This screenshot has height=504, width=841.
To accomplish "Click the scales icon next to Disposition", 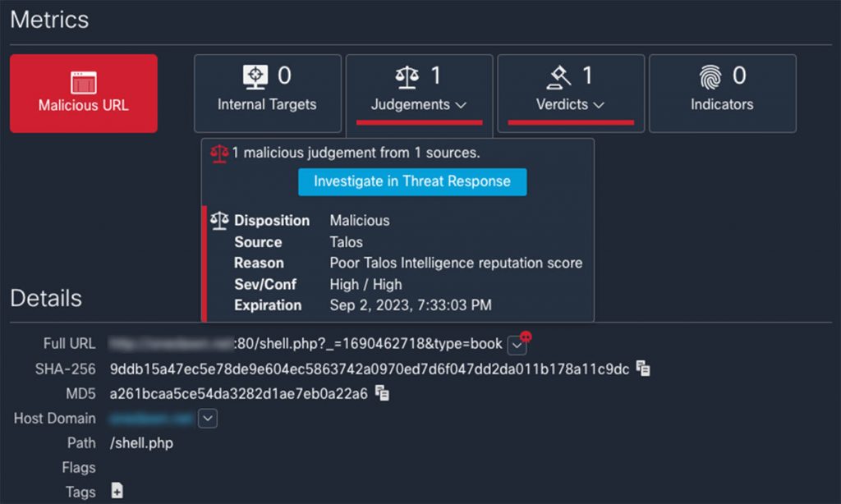I will pyautogui.click(x=219, y=221).
